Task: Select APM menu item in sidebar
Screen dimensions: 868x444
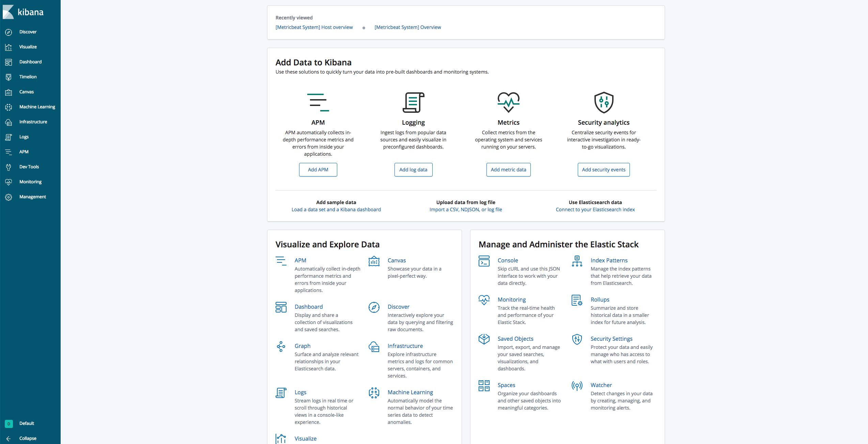Action: click(24, 151)
